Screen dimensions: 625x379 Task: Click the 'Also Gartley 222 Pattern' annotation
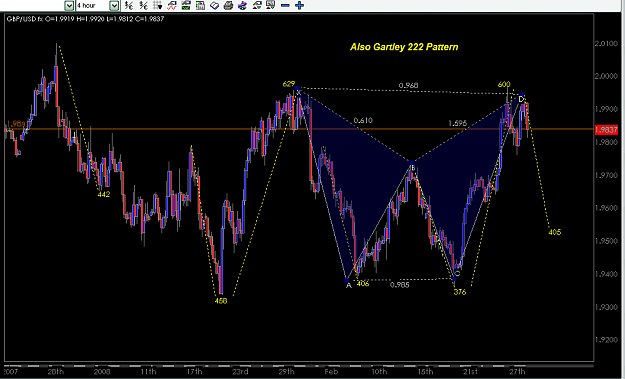coord(404,47)
